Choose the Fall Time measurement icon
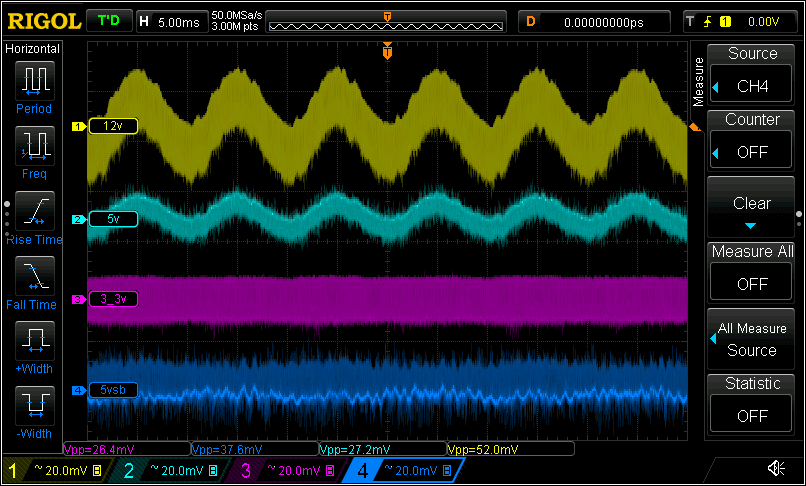 tap(34, 276)
